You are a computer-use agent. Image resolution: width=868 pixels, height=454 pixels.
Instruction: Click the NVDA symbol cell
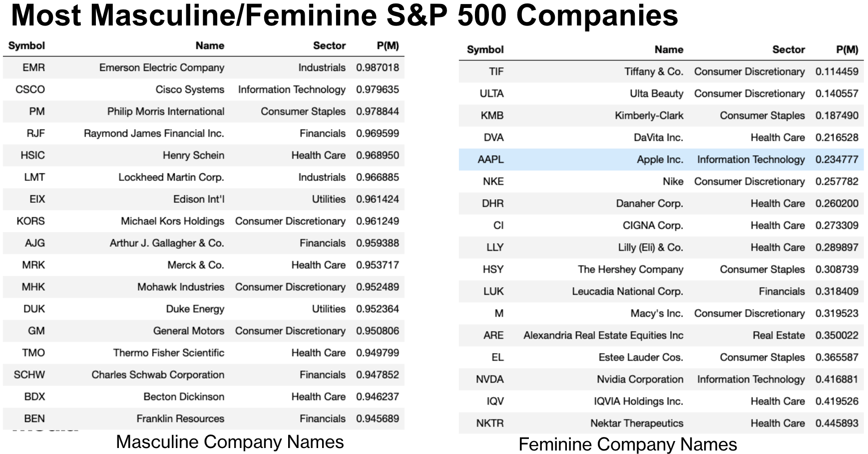pos(489,380)
